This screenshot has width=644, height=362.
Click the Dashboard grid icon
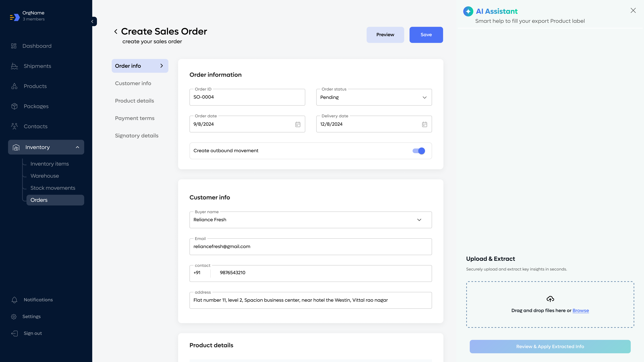point(14,46)
